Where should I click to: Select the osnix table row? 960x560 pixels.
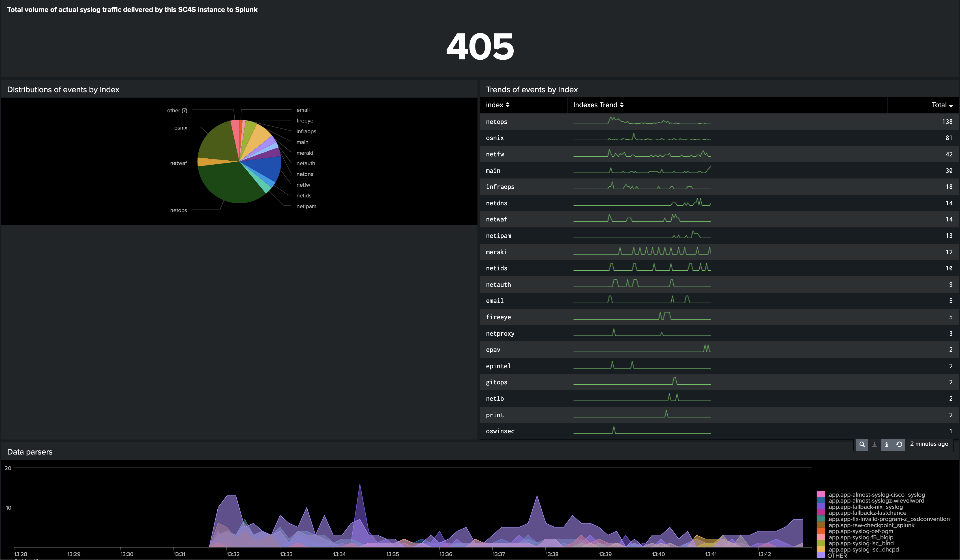(494, 138)
